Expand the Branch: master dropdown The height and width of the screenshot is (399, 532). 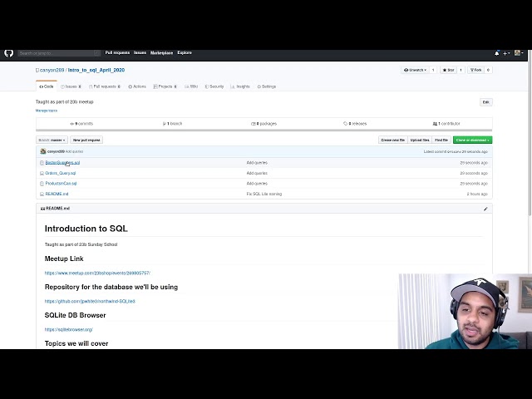pyautogui.click(x=52, y=140)
